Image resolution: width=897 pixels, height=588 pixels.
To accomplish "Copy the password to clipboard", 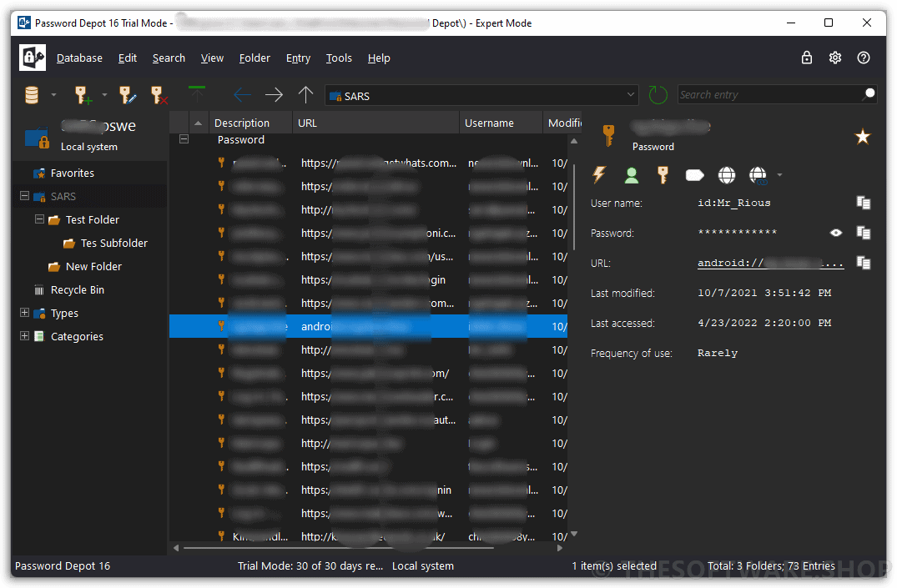I will tap(864, 233).
